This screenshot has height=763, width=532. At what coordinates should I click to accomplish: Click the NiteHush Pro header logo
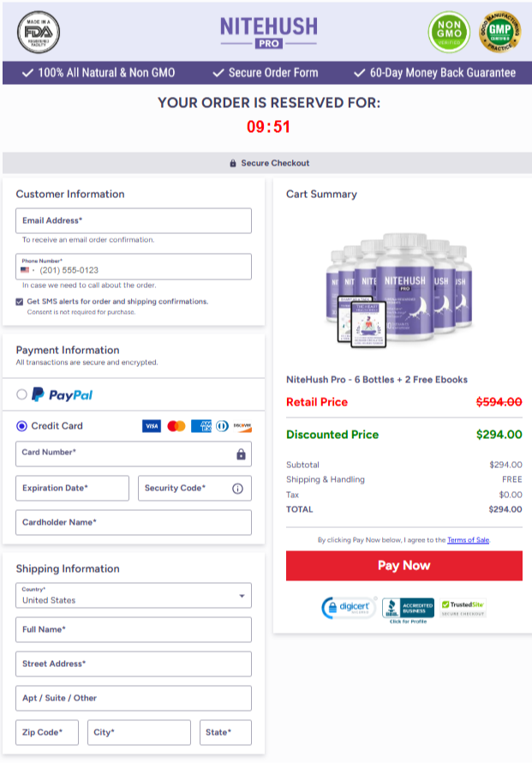268,32
